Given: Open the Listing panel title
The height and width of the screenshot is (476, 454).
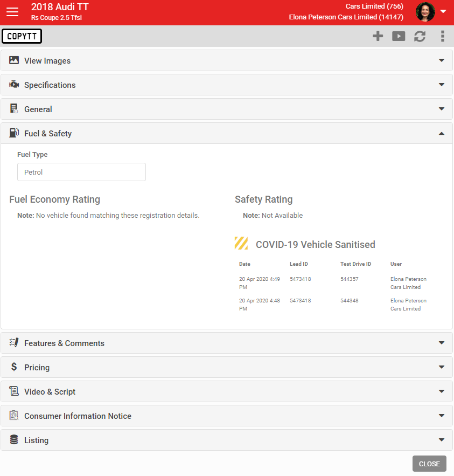Looking at the screenshot, I should [36, 440].
